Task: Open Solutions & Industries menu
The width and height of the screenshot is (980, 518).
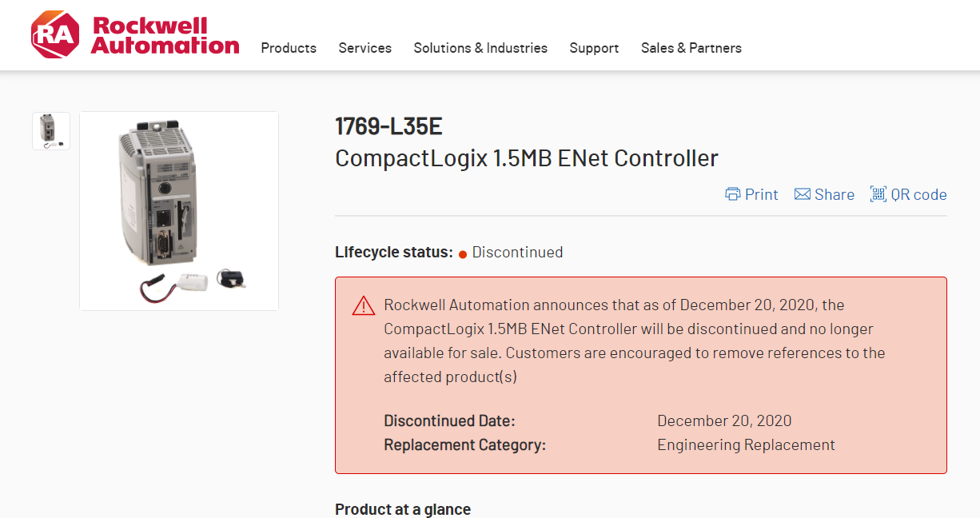Action: pyautogui.click(x=480, y=48)
